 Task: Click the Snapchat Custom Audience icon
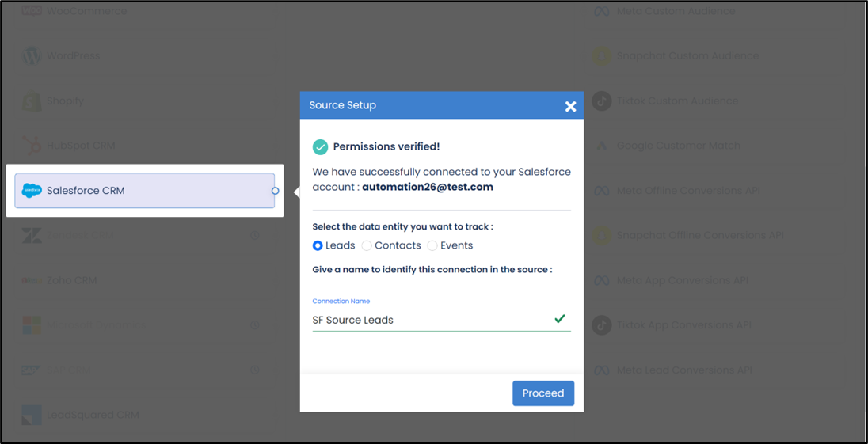click(x=602, y=56)
